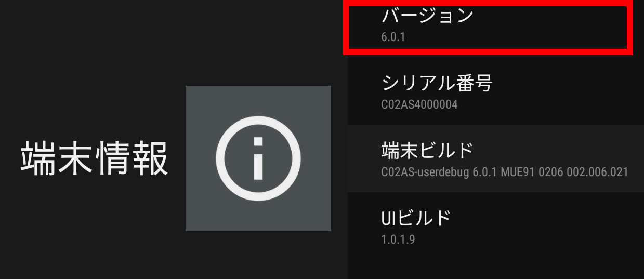The width and height of the screenshot is (644, 279).
Task: Choose the UIビルド list item
Action: (496, 226)
